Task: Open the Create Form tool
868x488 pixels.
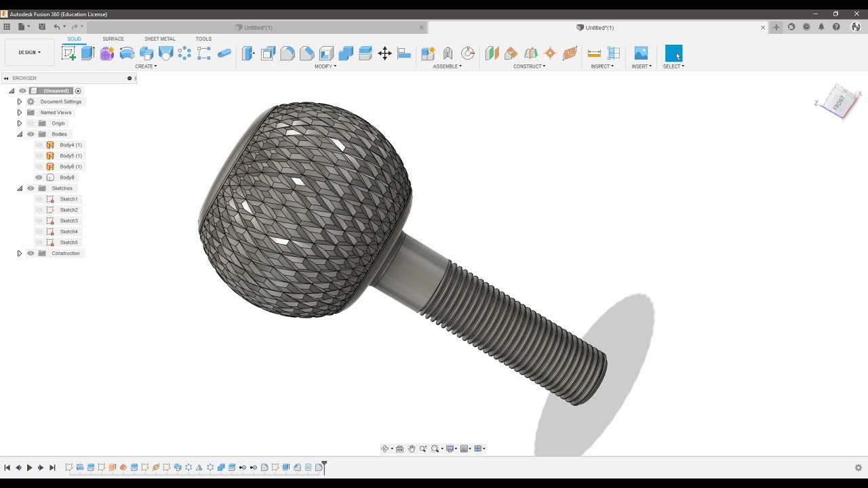Action: click(107, 54)
